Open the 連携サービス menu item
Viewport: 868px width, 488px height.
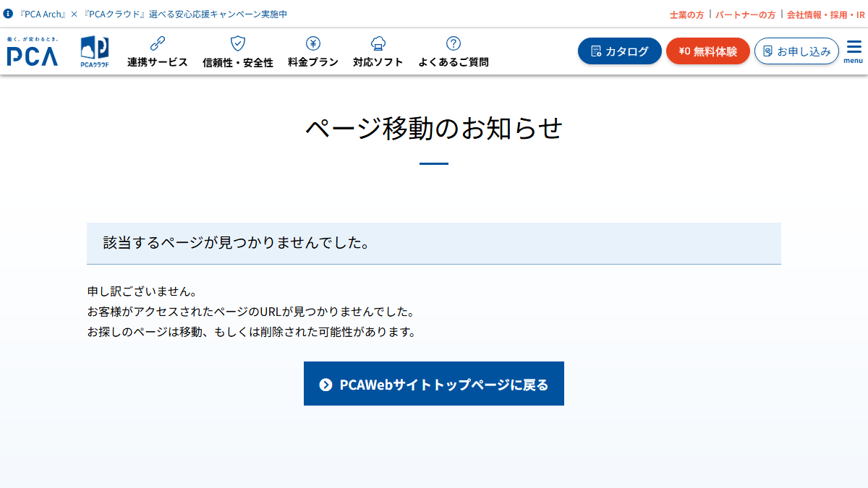158,51
